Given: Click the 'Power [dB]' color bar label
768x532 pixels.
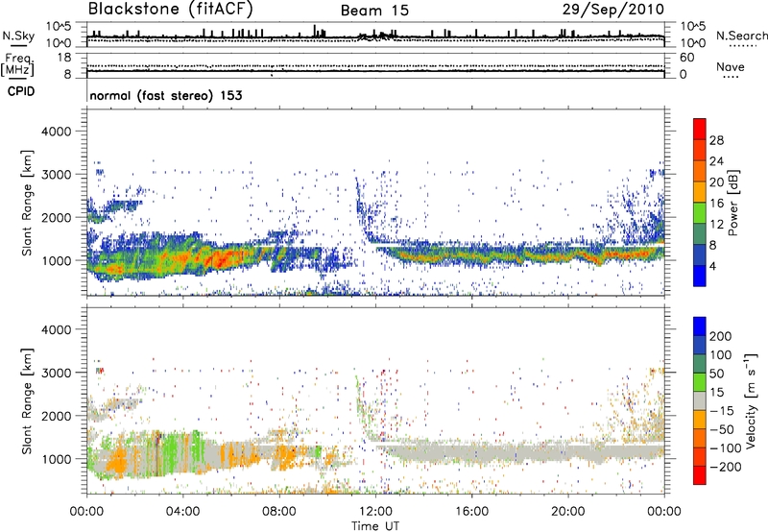Looking at the screenshot, I should tap(733, 203).
